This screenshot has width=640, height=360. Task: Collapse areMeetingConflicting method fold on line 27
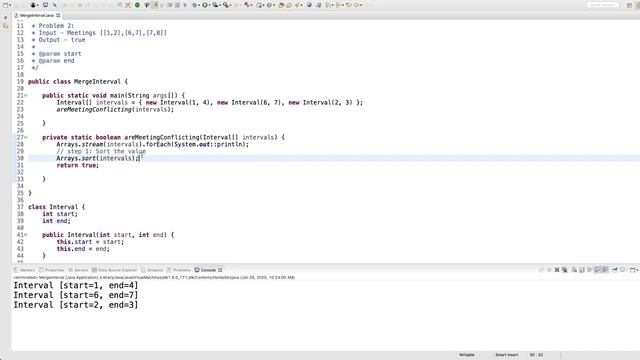click(x=26, y=138)
